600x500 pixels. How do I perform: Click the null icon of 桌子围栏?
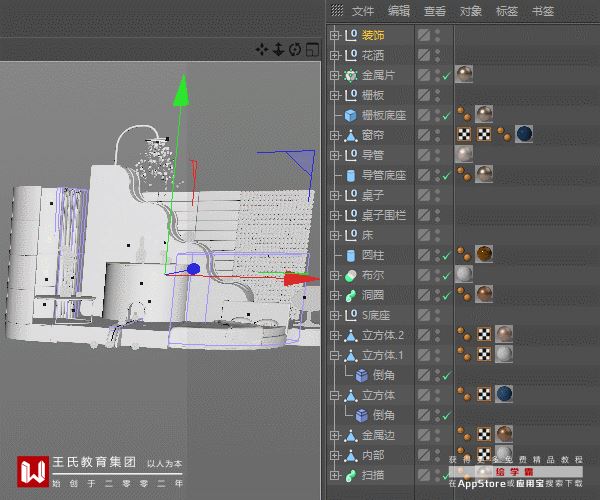click(x=351, y=215)
